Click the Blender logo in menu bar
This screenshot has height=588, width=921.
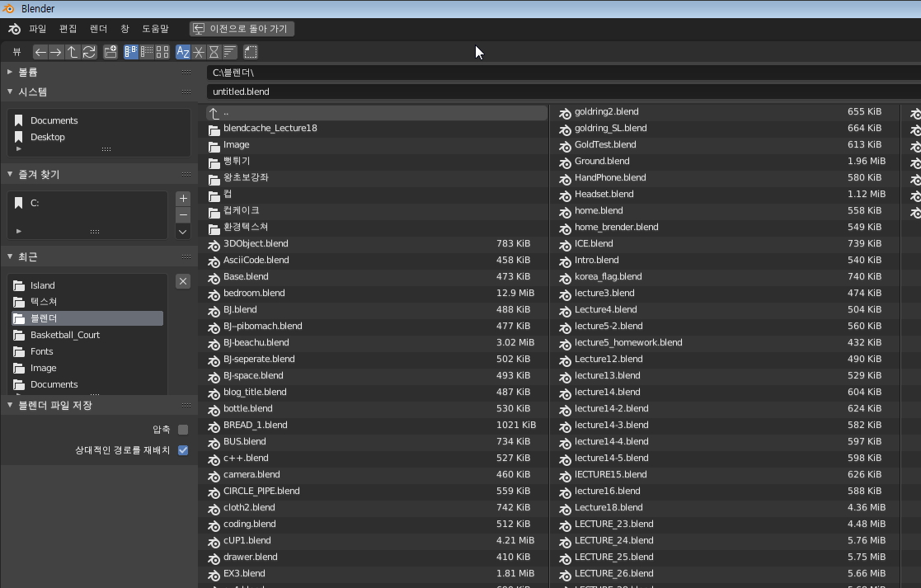click(15, 29)
